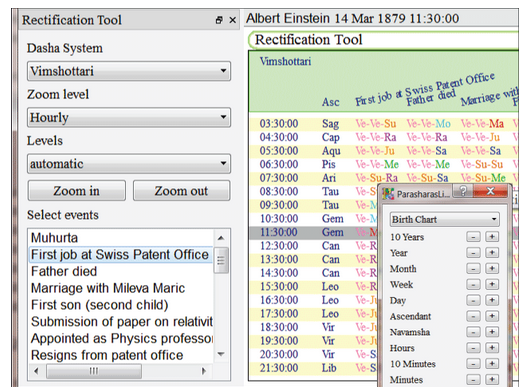This screenshot has width=525, height=387.
Task: Select the 04:30:00 time row
Action: 383,137
